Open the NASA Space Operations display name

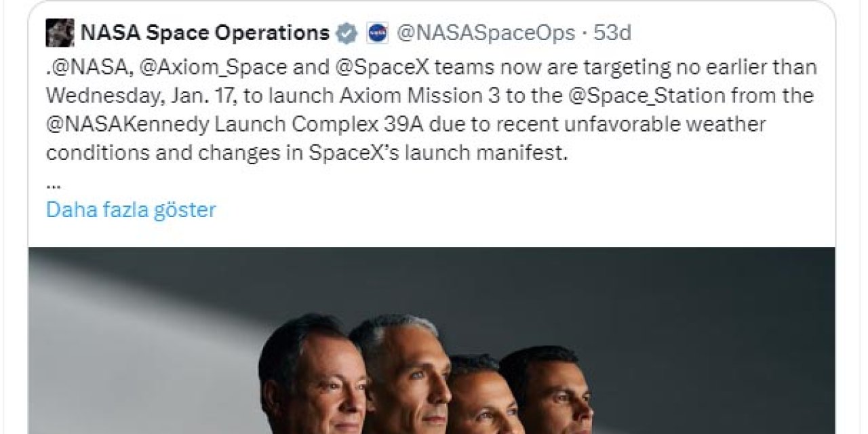point(205,33)
